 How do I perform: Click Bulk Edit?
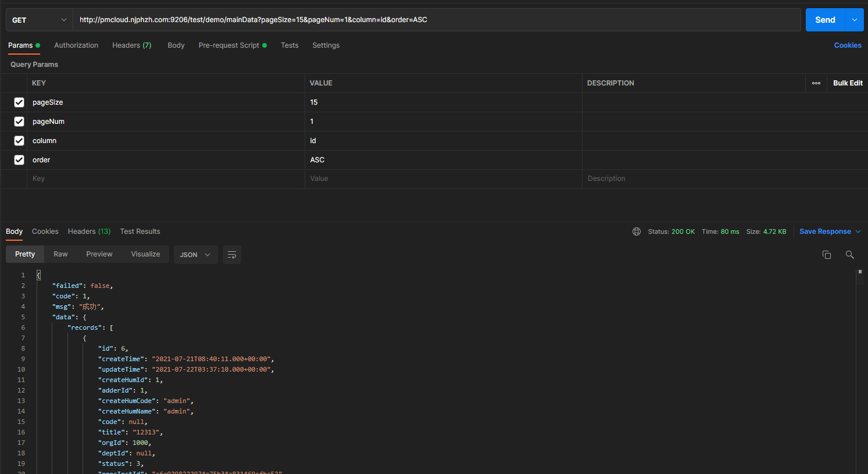848,83
